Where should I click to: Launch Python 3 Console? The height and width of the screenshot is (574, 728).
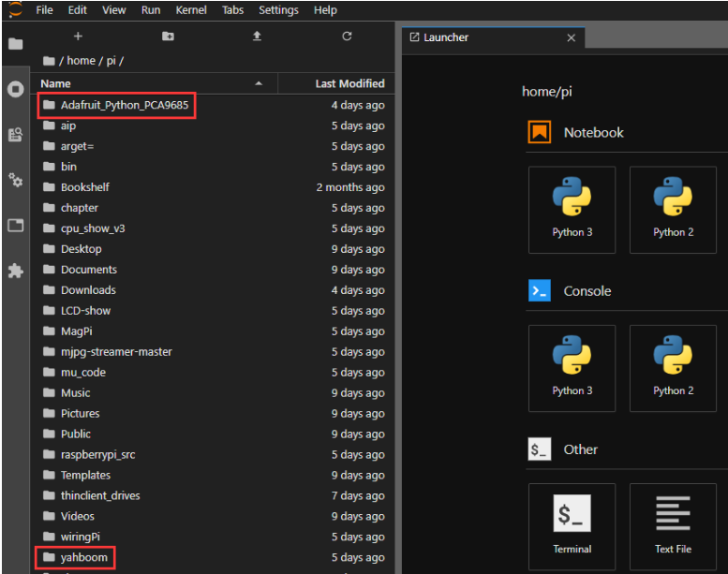tap(572, 368)
